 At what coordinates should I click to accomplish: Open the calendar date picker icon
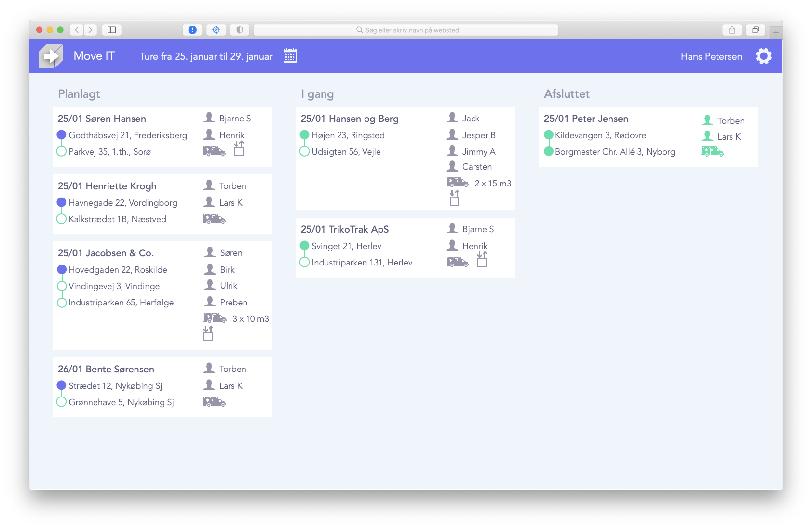point(290,55)
